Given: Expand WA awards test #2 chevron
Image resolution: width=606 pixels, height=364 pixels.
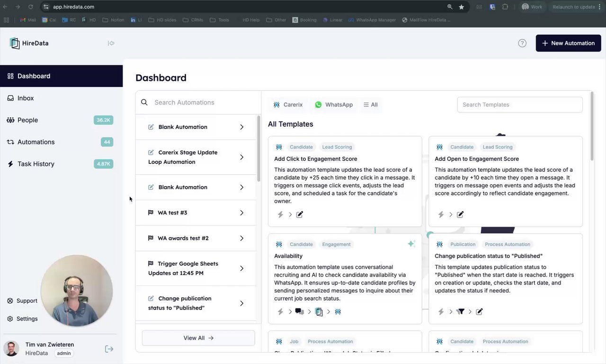Looking at the screenshot, I should click(241, 238).
